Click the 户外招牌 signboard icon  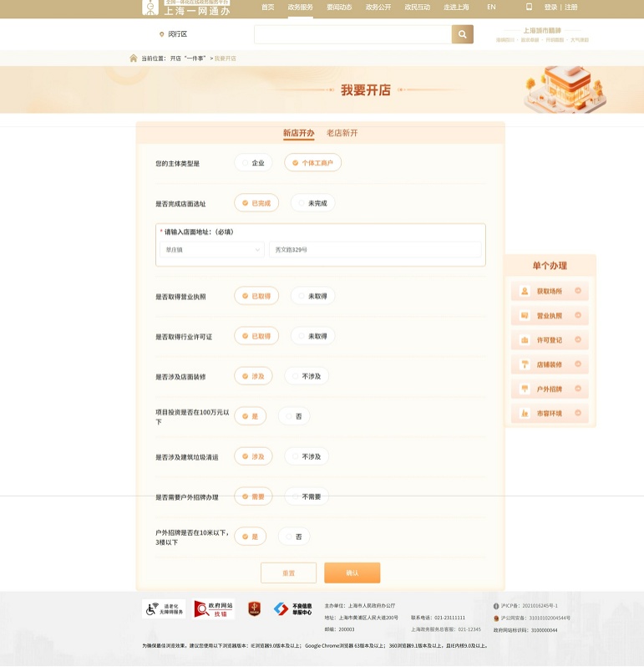(525, 389)
